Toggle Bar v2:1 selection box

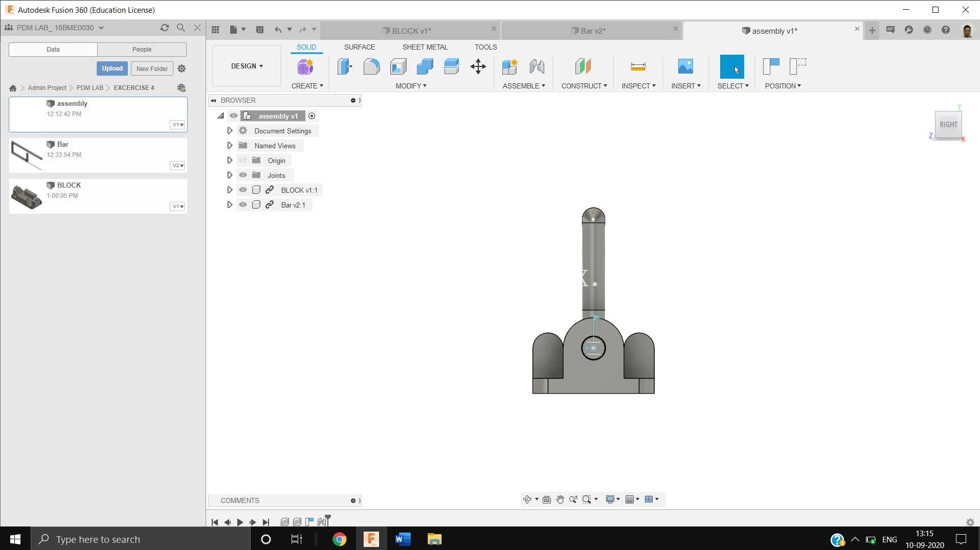[256, 205]
